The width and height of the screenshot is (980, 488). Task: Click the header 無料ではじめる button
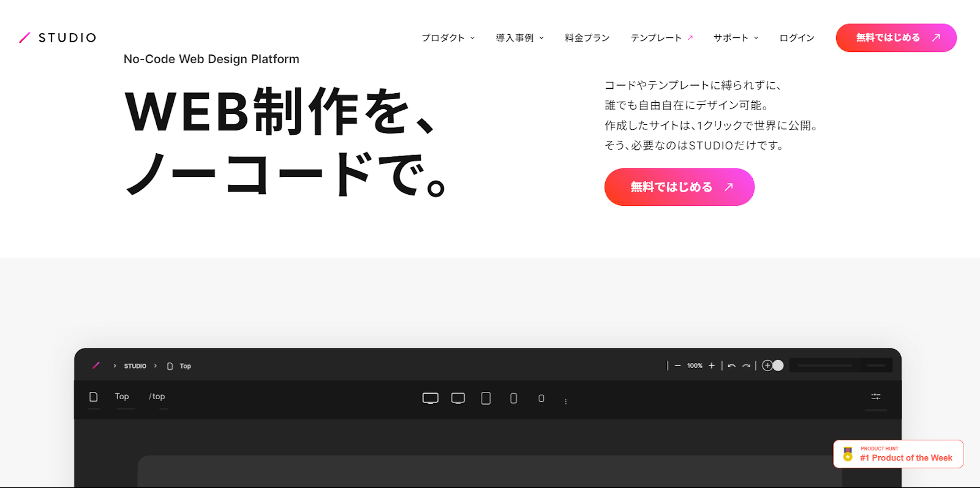tap(896, 38)
